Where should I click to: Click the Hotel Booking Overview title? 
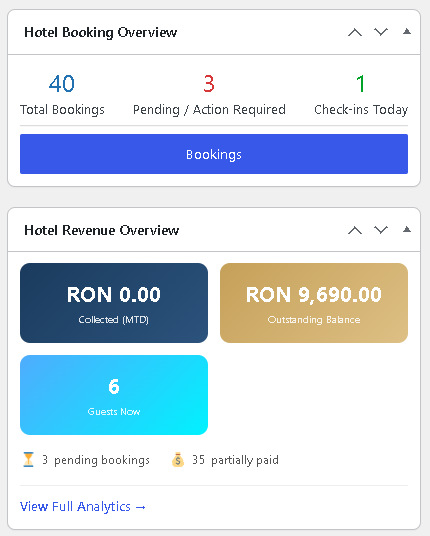pos(100,32)
